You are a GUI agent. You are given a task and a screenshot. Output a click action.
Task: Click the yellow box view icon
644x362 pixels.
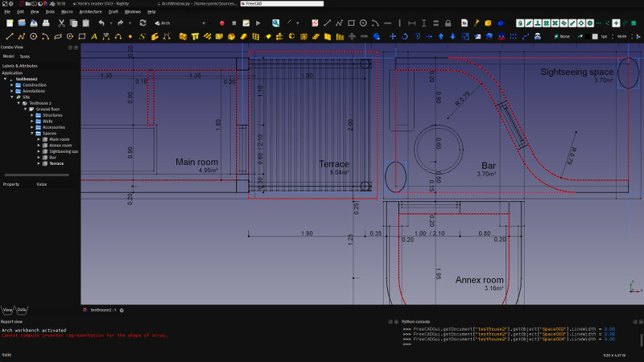point(488,23)
